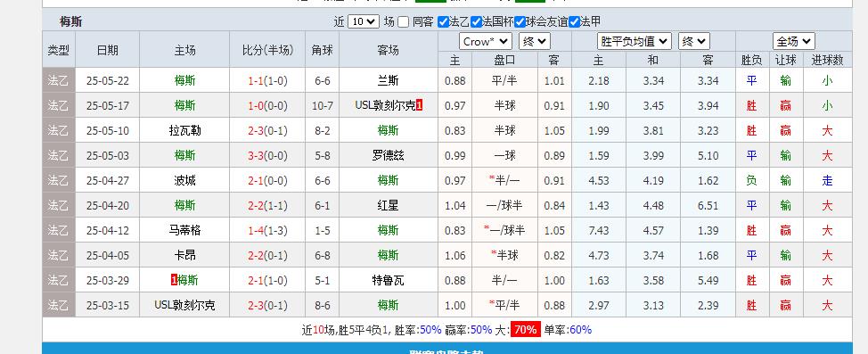Click red card badge before 梅斯 on 25-03-29
Screen dimensions: 868x354
pyautogui.click(x=174, y=280)
